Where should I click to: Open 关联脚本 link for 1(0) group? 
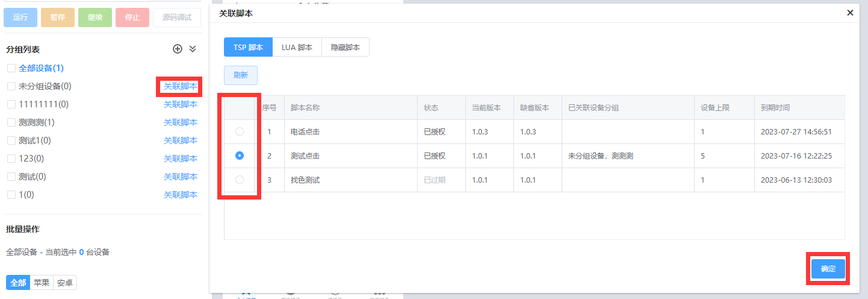click(181, 195)
